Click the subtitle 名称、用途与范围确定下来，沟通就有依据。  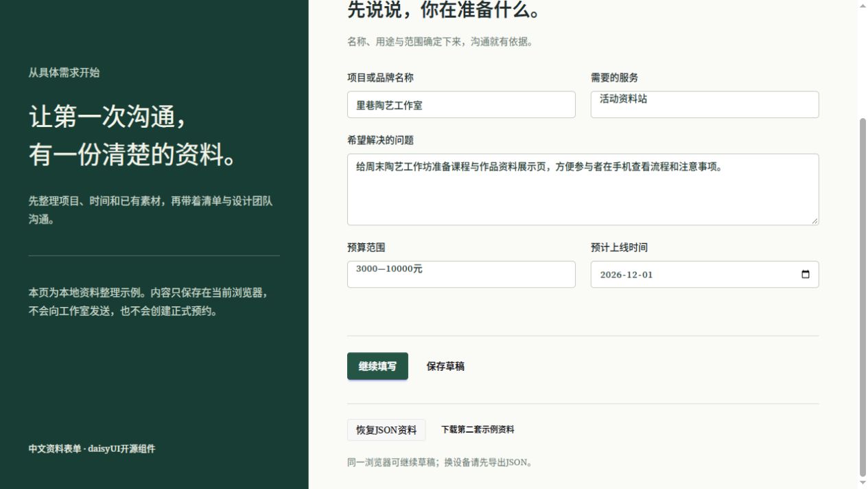click(440, 41)
